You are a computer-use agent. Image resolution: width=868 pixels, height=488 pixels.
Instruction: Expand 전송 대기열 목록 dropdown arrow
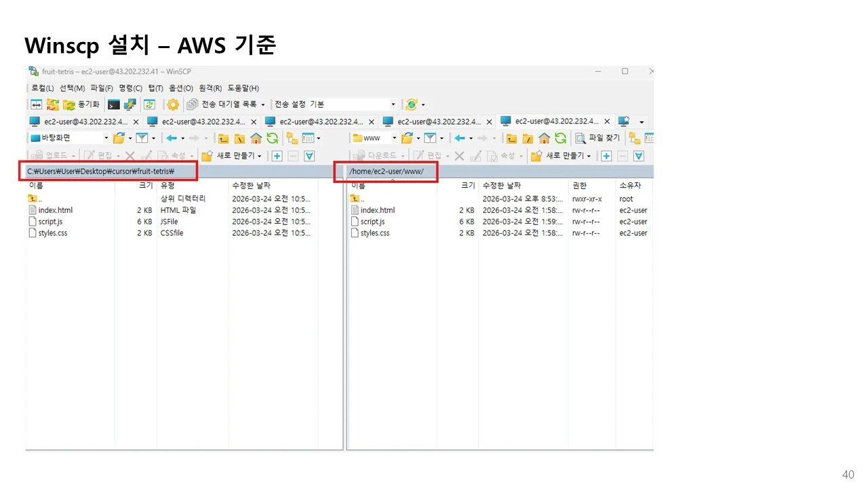click(x=263, y=104)
